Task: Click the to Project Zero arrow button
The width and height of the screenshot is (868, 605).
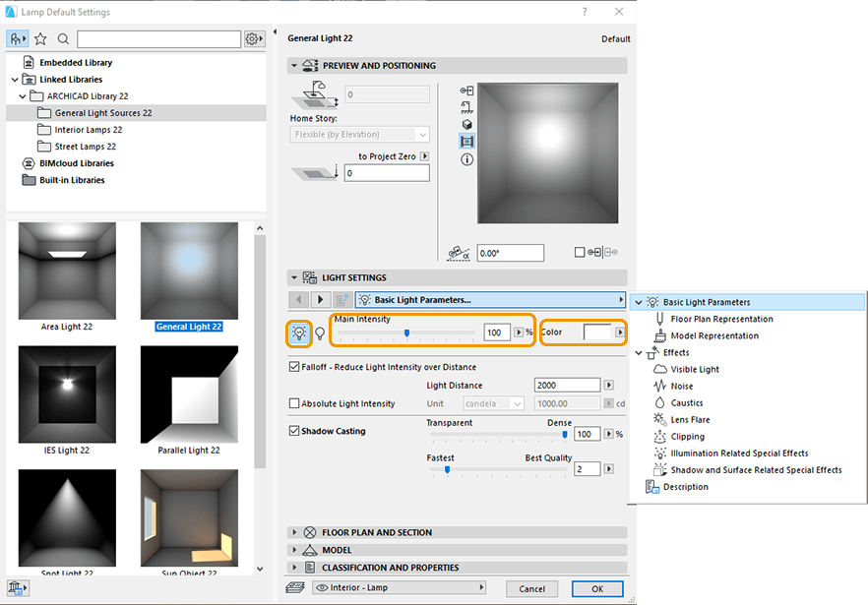Action: tap(424, 156)
